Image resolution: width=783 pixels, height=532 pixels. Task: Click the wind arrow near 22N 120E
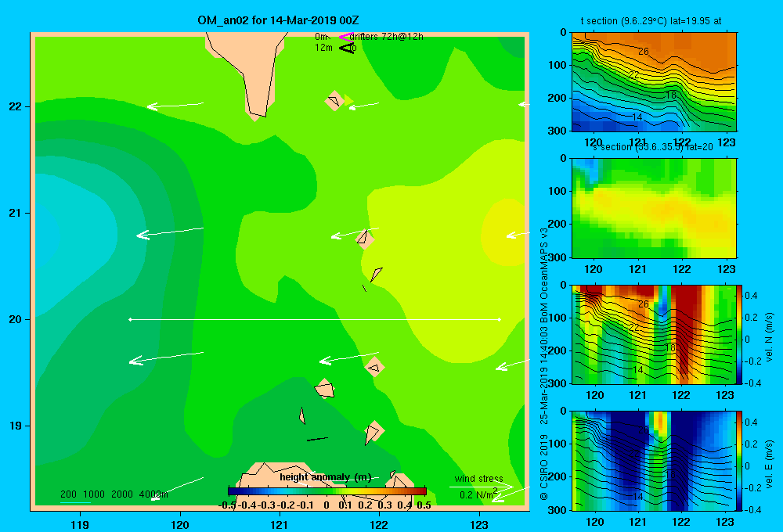coord(175,106)
